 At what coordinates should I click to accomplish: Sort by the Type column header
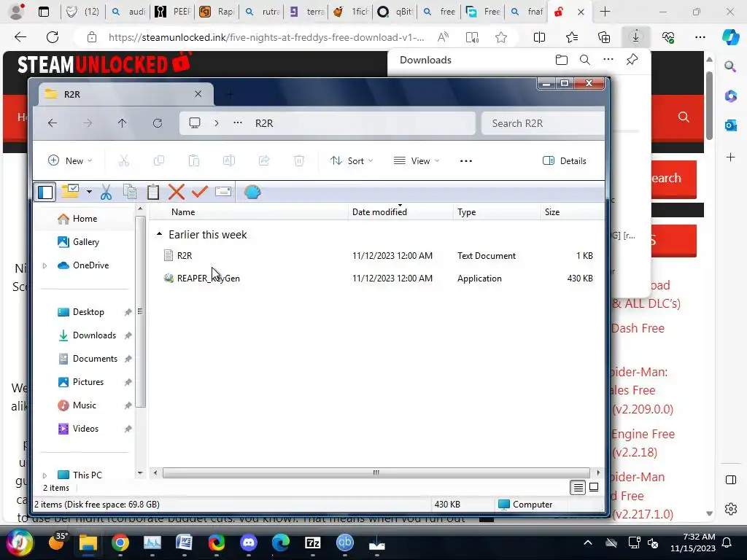pos(466,212)
